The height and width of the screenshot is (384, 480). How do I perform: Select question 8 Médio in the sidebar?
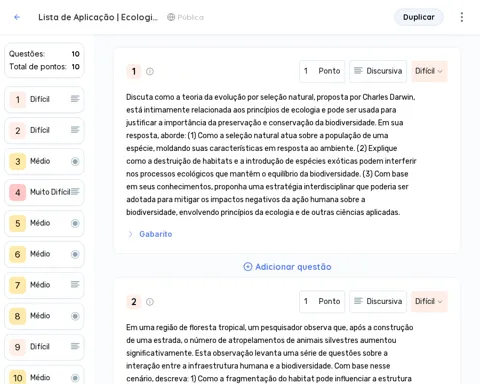coord(44,316)
